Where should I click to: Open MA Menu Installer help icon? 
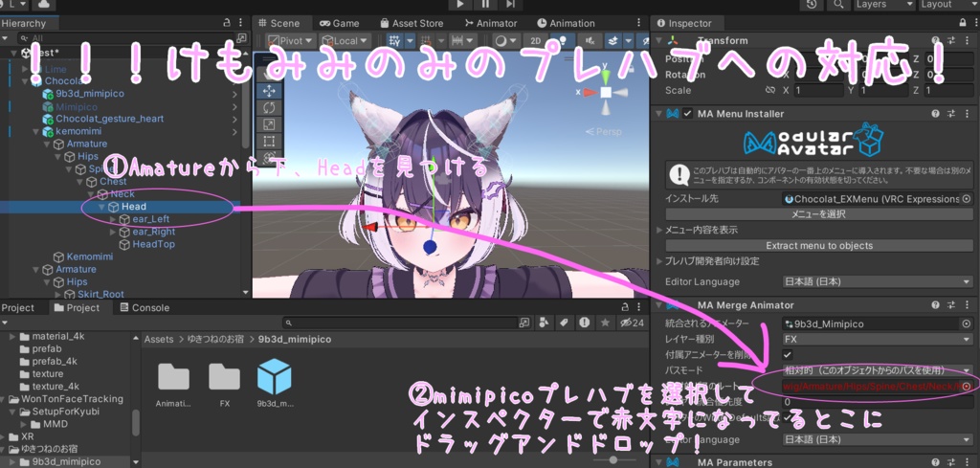[x=935, y=114]
